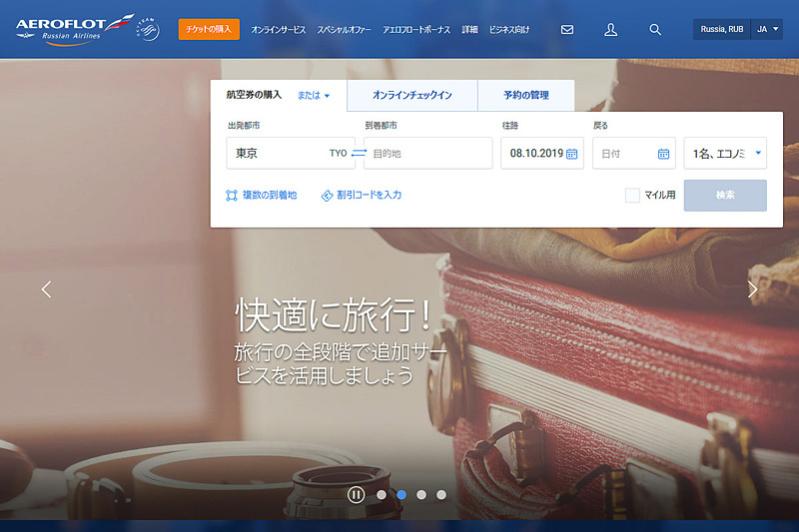Screen dimensions: 799x532
Task: Jump to fourth carousel slide dot
Action: pyautogui.click(x=441, y=494)
